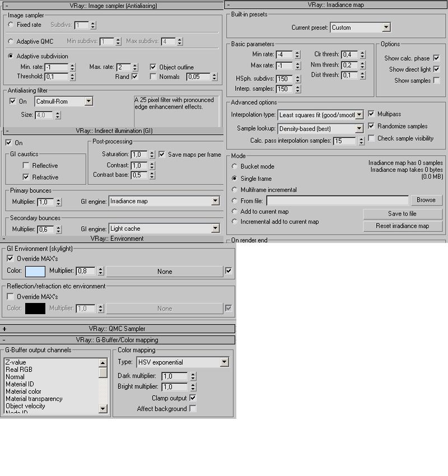This screenshot has height=476, width=448.
Task: Toggle the Rand checkbox
Action: [134, 76]
